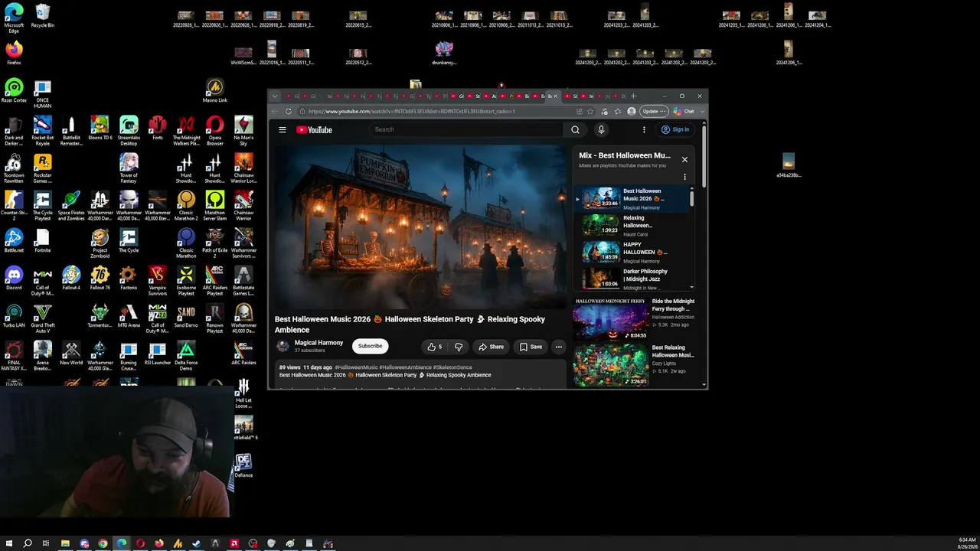The image size is (980, 551).
Task: Focus the YouTube search box
Action: coord(467,130)
